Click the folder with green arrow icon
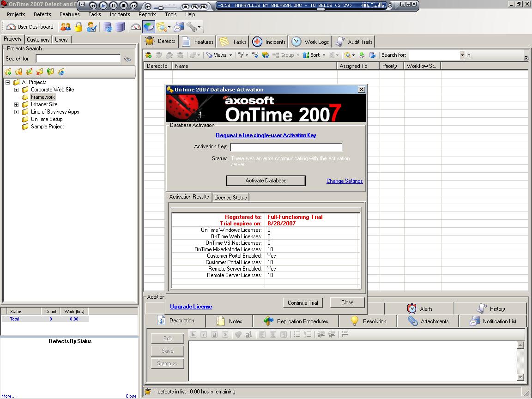This screenshot has height=399, width=532. 50,72
